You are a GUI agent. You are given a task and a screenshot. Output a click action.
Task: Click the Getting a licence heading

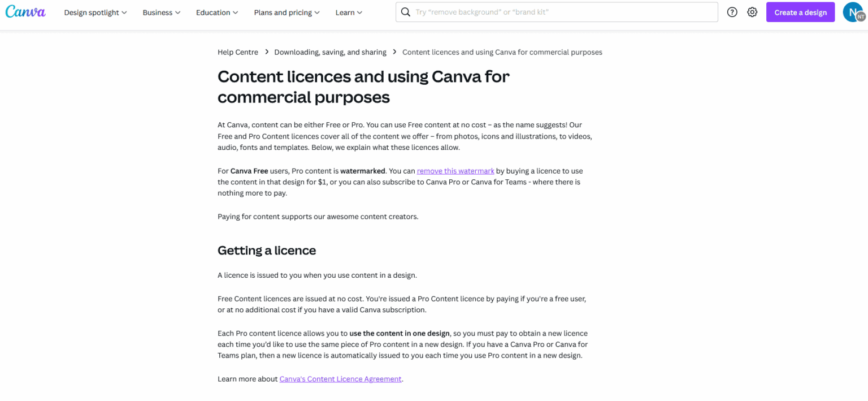267,250
